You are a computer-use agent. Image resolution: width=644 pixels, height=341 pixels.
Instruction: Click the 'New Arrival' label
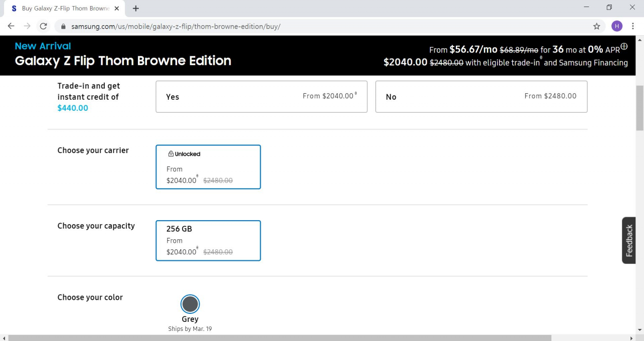pyautogui.click(x=43, y=46)
